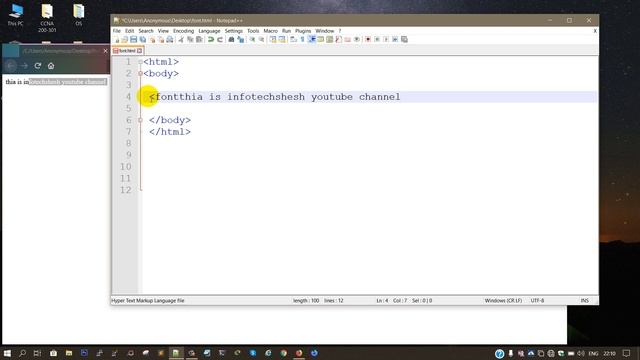Viewport: 640px width, 360px height.
Task: Open the Macro menu
Action: pyautogui.click(x=270, y=31)
